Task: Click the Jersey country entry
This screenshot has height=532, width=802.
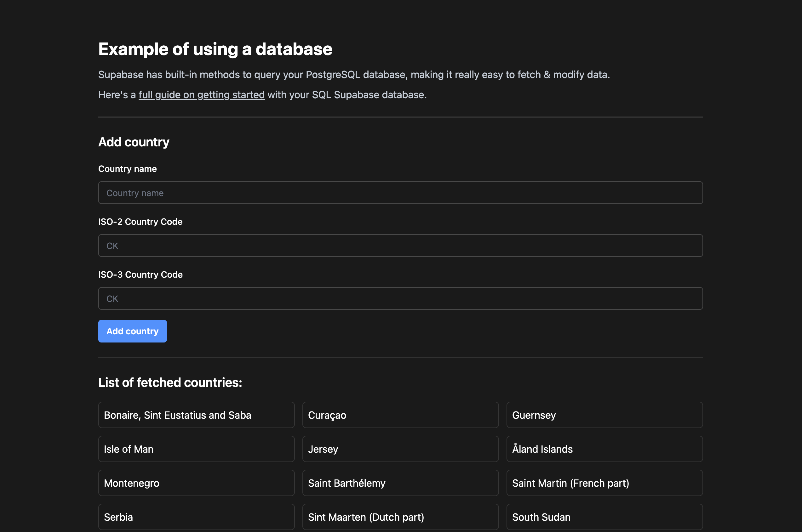Action: click(400, 449)
